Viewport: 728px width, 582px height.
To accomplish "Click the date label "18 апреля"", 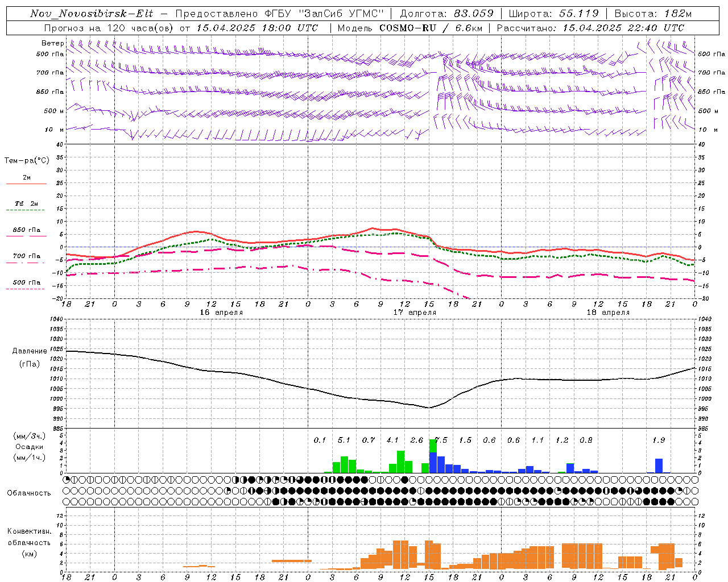I will pyautogui.click(x=609, y=313).
